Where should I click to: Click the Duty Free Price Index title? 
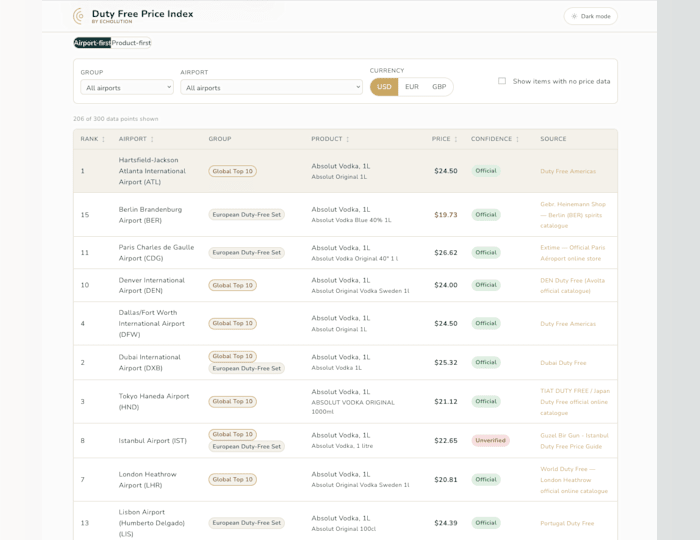tap(142, 14)
